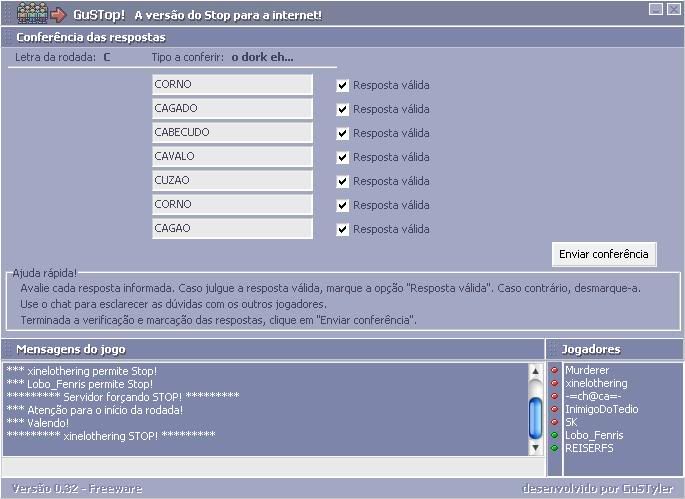Select player -=ch@ca=- in list

tap(593, 396)
